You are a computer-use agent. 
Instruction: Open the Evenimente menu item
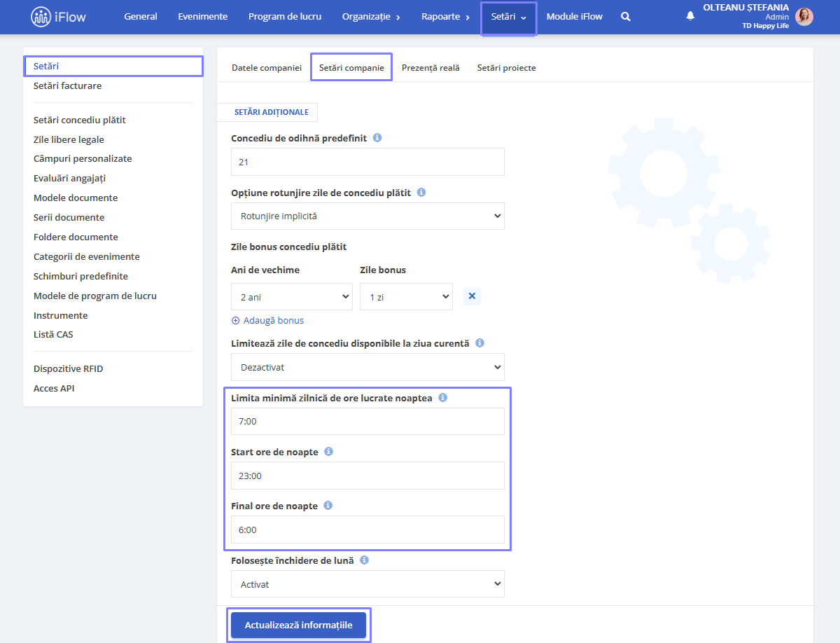tap(203, 17)
